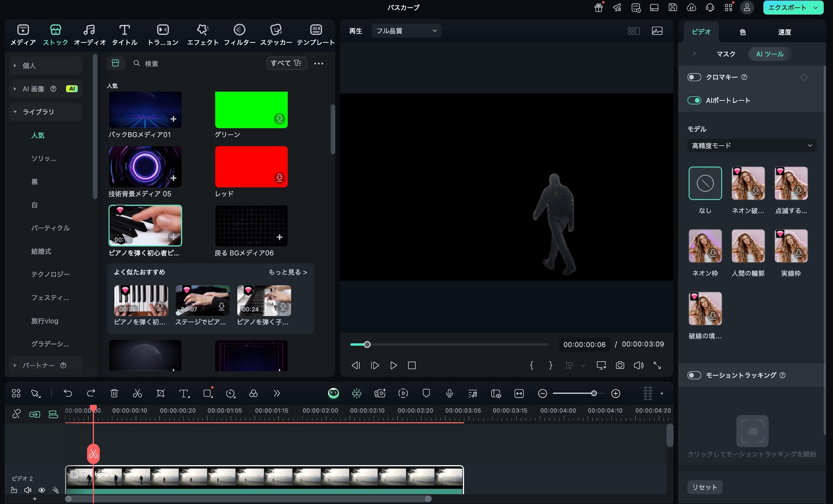Lock the ビデオ 2 track
Screen dimensions: 833x504
pos(14,490)
